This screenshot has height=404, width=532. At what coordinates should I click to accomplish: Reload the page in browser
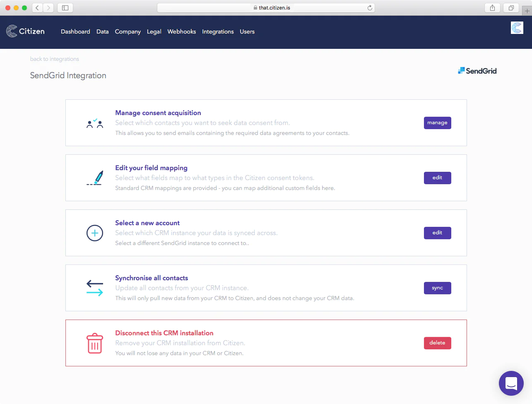coord(370,8)
